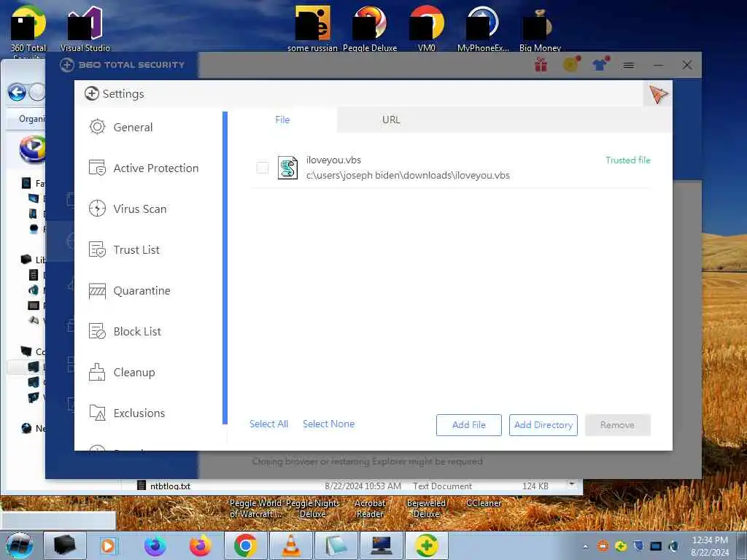Select ntbtlog.txt in Explorer window
Screen dimensions: 747x560
170,486
